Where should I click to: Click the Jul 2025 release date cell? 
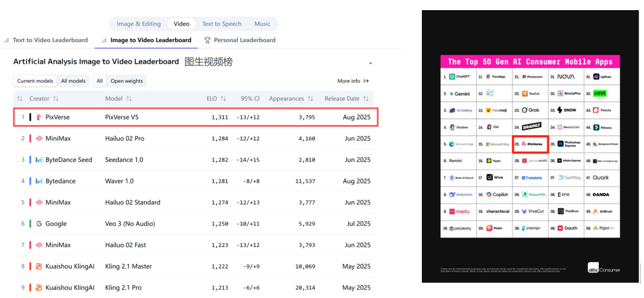pos(358,224)
